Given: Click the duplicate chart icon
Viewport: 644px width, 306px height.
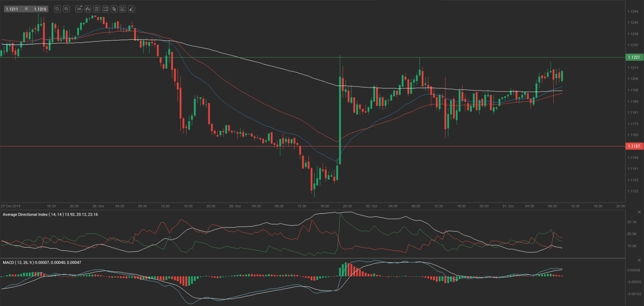Looking at the screenshot, I should [114, 9].
